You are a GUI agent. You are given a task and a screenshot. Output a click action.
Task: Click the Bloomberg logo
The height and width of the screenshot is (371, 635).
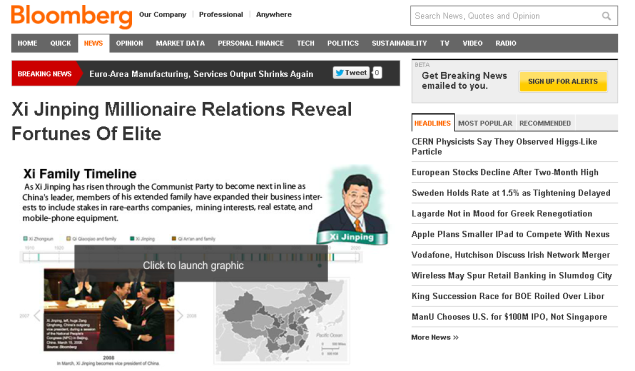[72, 16]
